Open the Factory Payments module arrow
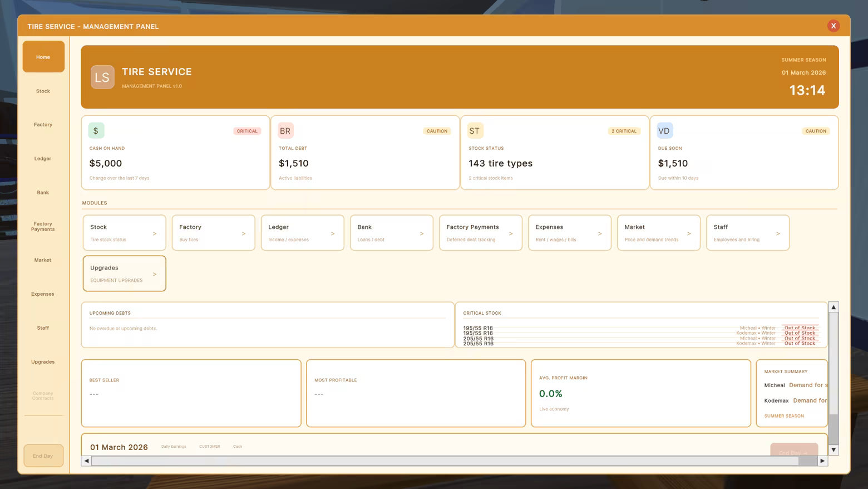Image resolution: width=868 pixels, height=489 pixels. pyautogui.click(x=511, y=233)
